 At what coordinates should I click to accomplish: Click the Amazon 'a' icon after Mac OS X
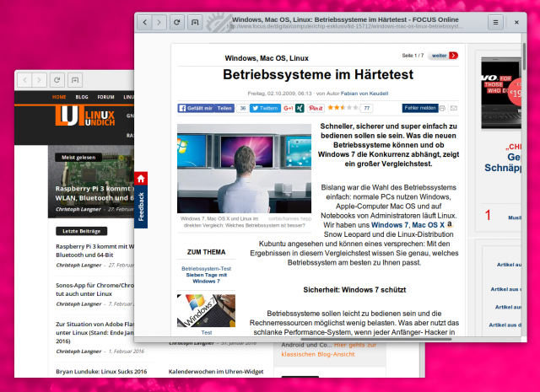tap(450, 224)
